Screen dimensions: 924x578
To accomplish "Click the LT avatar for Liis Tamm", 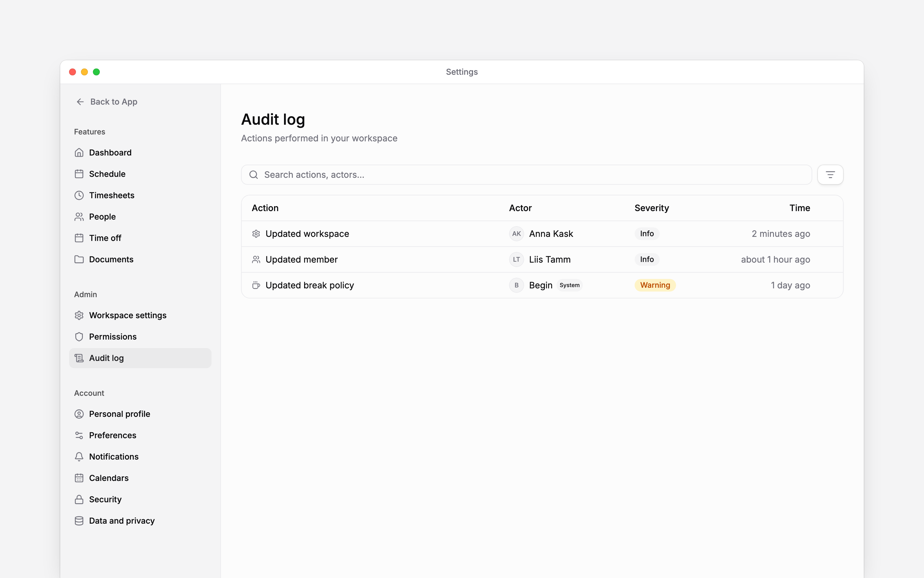I will tap(516, 259).
